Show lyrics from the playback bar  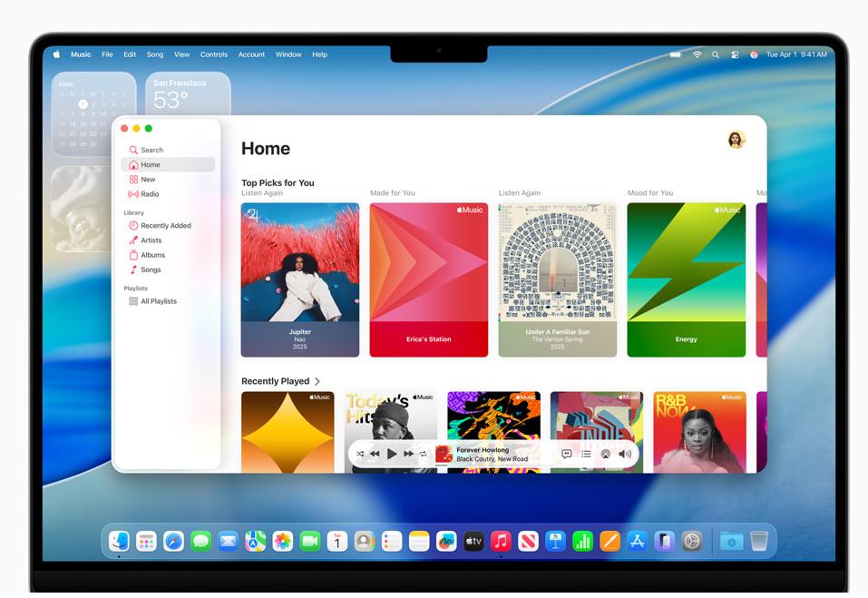point(566,454)
